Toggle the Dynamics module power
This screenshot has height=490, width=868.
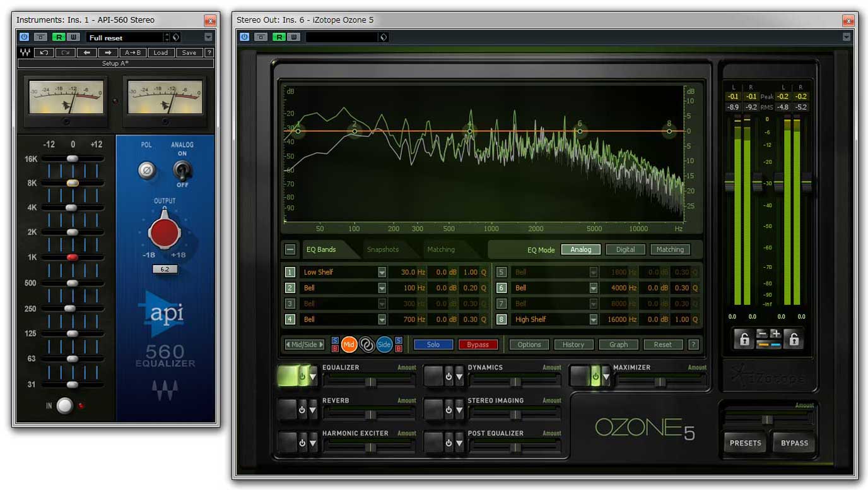coord(449,376)
